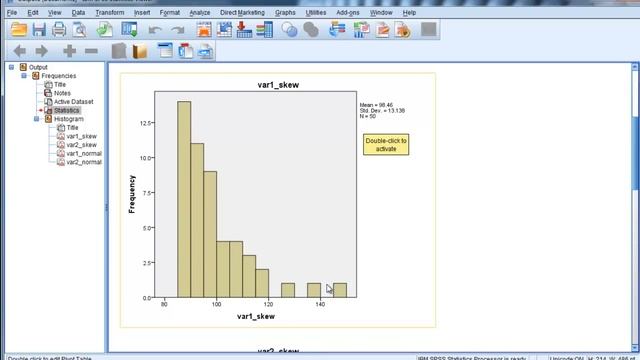
Task: Open the Add-ons menu
Action: (x=348, y=13)
